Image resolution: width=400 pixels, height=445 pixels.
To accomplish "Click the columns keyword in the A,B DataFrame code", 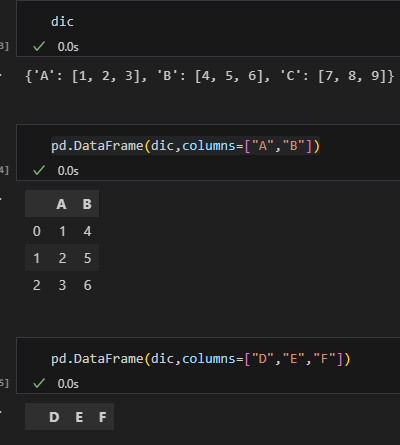I will coord(209,146).
